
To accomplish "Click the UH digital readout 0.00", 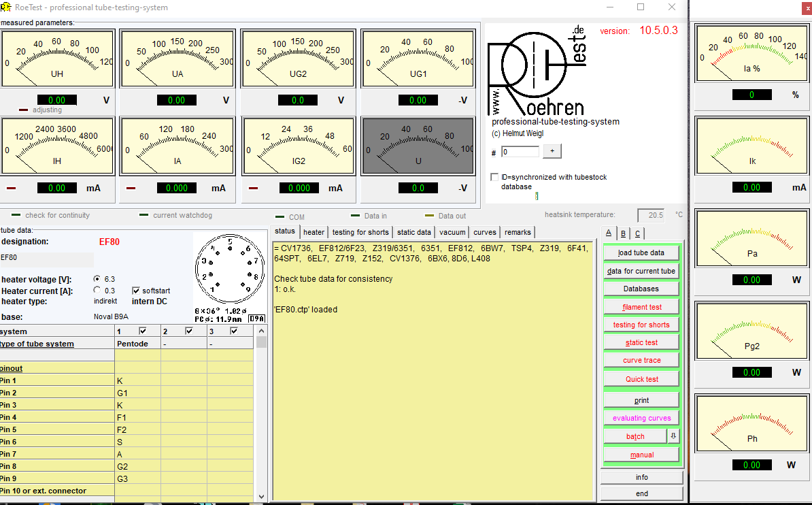I will point(57,100).
